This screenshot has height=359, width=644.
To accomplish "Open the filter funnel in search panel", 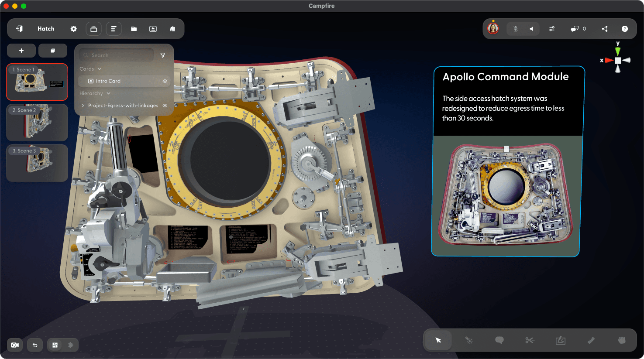I will pyautogui.click(x=163, y=55).
